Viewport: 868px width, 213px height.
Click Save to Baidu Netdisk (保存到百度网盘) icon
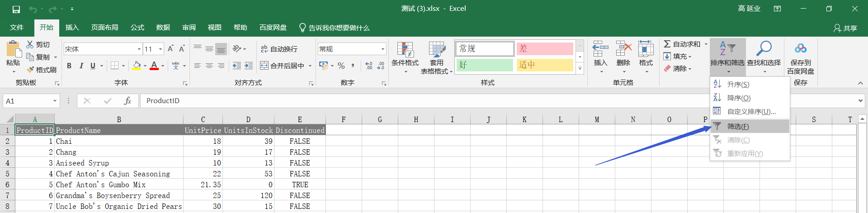[x=801, y=49]
